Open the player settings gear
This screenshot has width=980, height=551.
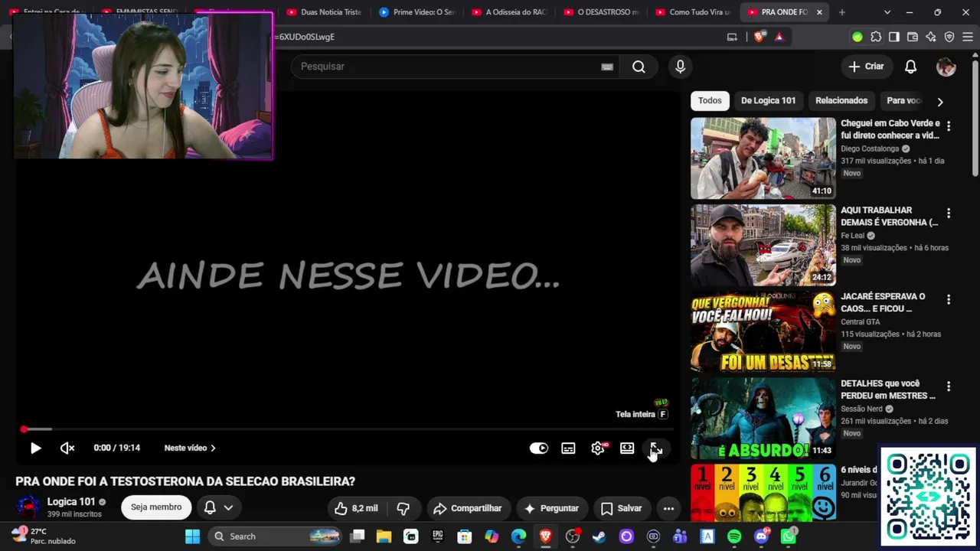click(598, 448)
